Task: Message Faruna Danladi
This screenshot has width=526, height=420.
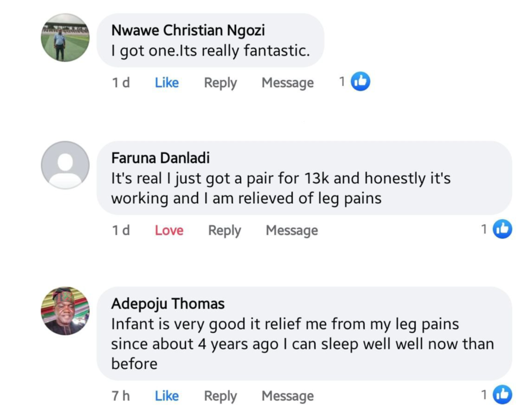Action: click(292, 231)
